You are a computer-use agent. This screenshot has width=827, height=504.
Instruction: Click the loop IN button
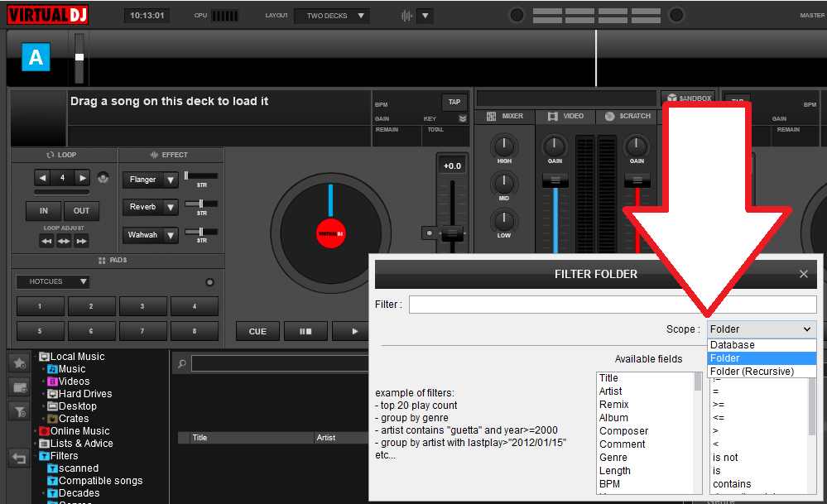pyautogui.click(x=43, y=211)
